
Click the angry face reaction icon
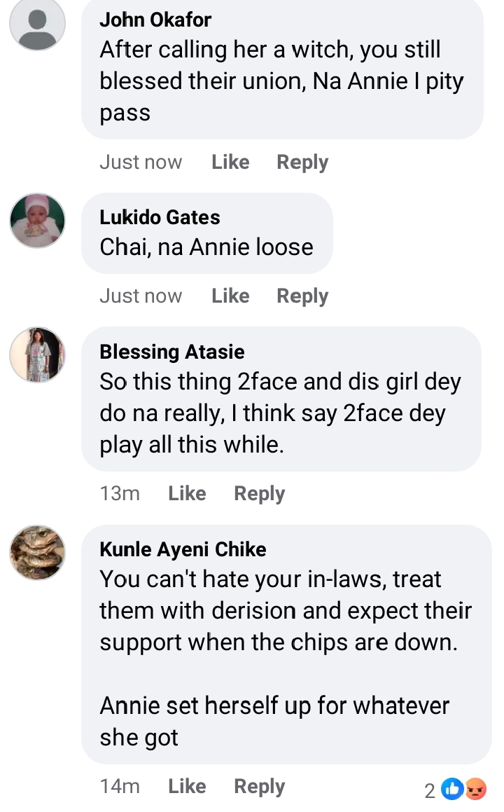coord(476,789)
